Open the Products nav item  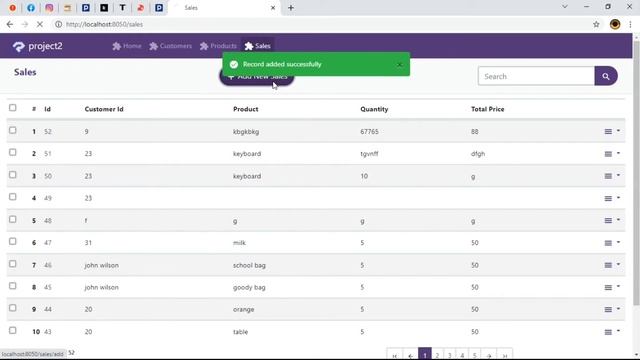[x=218, y=46]
